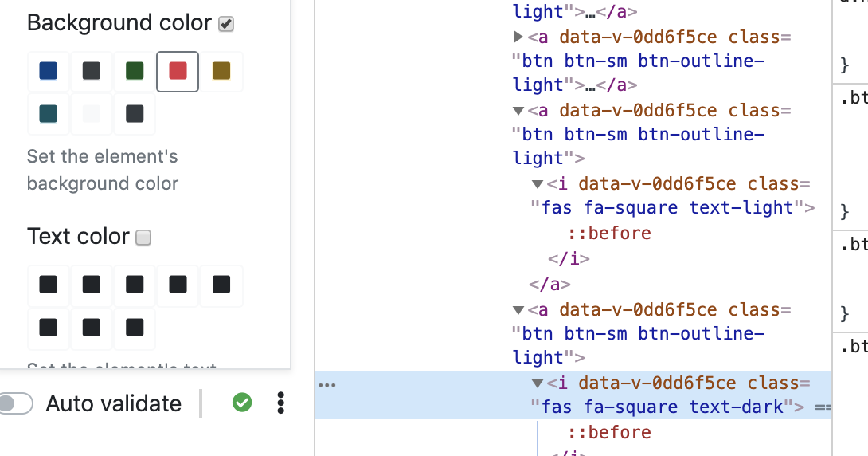The height and width of the screenshot is (456, 868).
Task: Enable the Text color checkbox
Action: [x=143, y=238]
